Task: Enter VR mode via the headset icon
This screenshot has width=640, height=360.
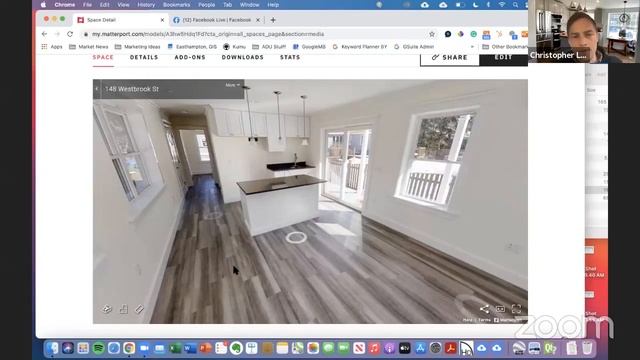Action: [x=500, y=309]
